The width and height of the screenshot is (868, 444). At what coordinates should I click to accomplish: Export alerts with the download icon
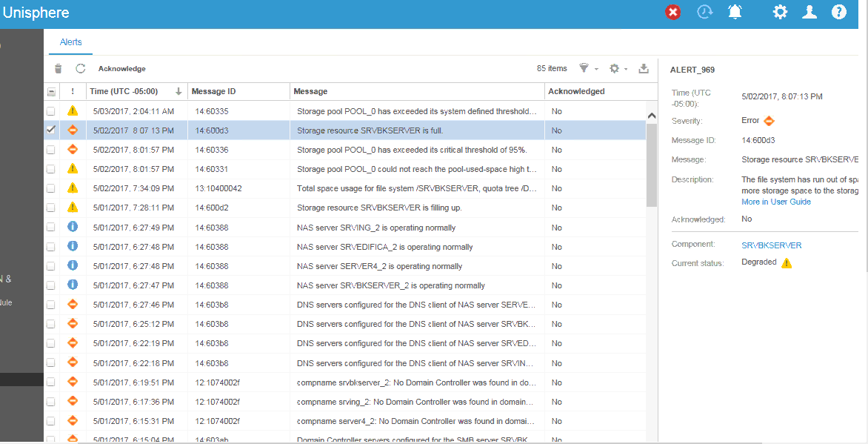tap(644, 69)
